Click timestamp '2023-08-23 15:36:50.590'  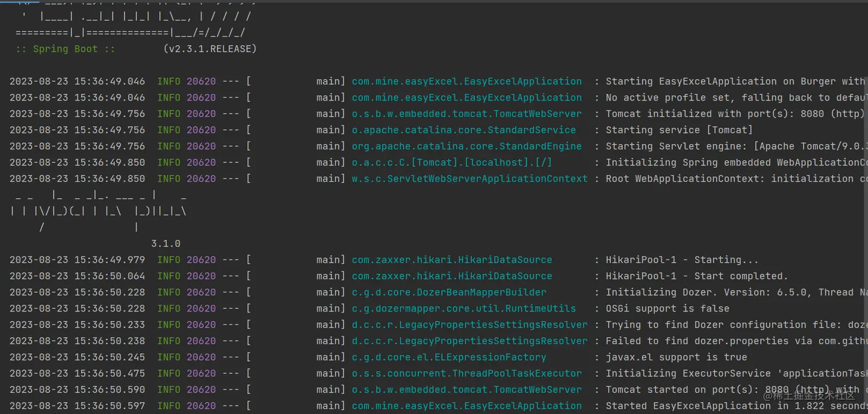tap(77, 389)
